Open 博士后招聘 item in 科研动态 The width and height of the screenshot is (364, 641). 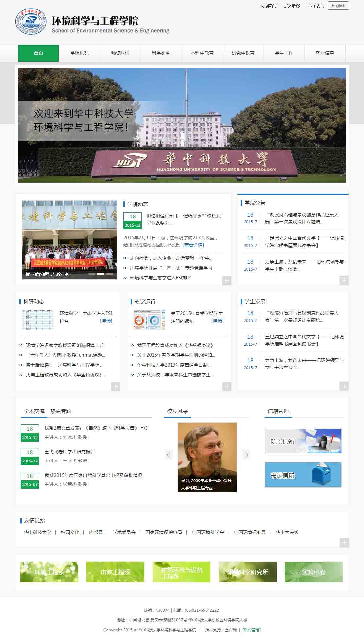64,365
